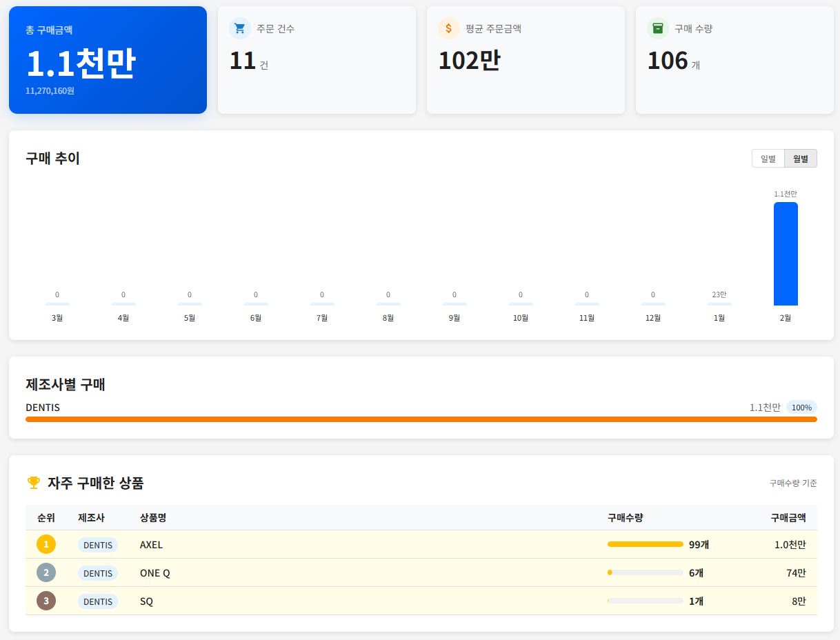
Task: Select the 제조사별 구매 section heading
Action: click(x=66, y=385)
